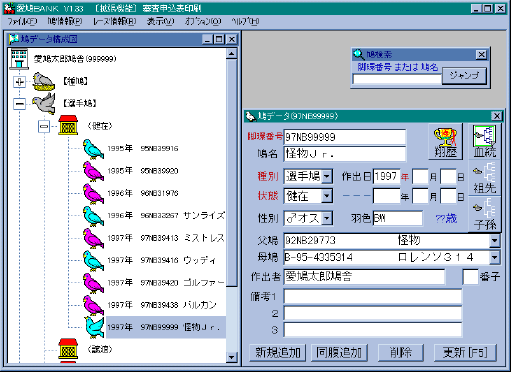Viewport: 511px width, 372px height.
Task: Click the tree icon in 鳩データ構成図 title
Action: [x=14, y=39]
